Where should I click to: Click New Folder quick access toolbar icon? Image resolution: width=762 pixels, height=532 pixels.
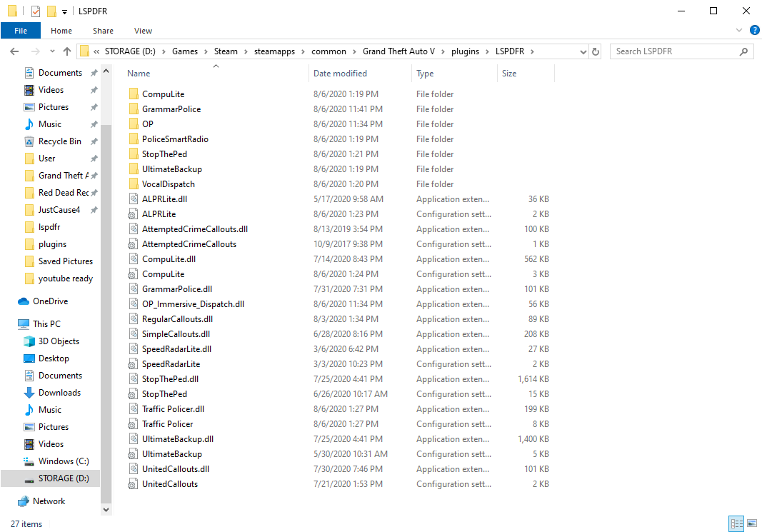coord(51,11)
